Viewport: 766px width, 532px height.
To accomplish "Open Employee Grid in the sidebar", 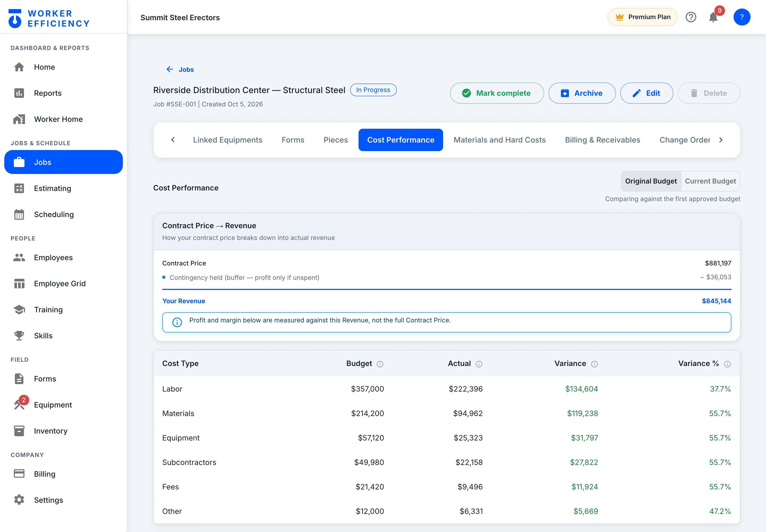I will pos(63,283).
